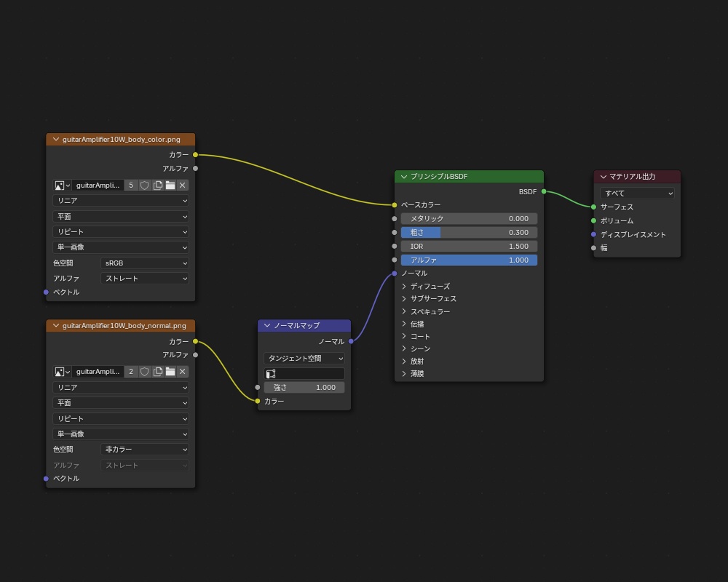The width and height of the screenshot is (728, 582).
Task: Click image name field in body_color node
Action: pos(98,186)
